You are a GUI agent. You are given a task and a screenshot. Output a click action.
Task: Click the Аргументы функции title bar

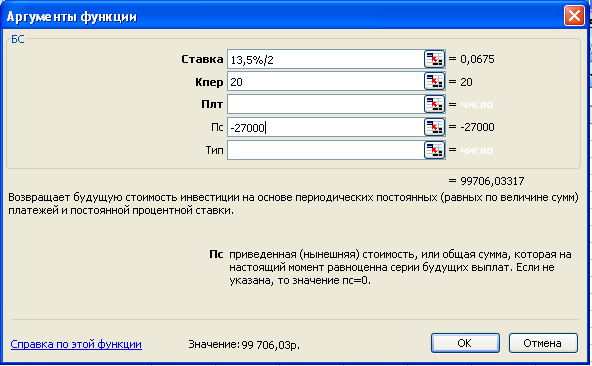(281, 16)
